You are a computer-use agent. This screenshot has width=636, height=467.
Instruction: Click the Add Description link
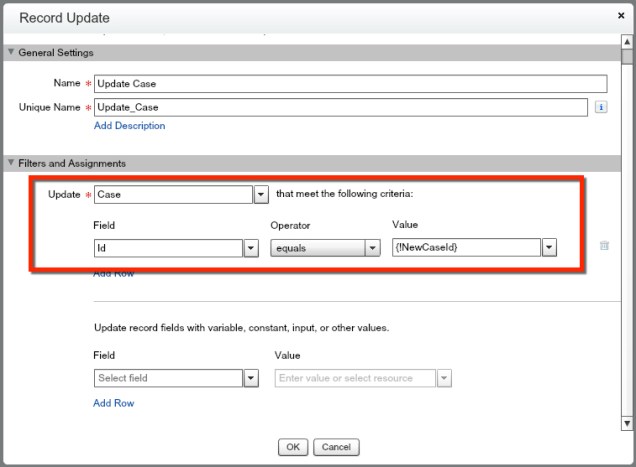pyautogui.click(x=129, y=126)
